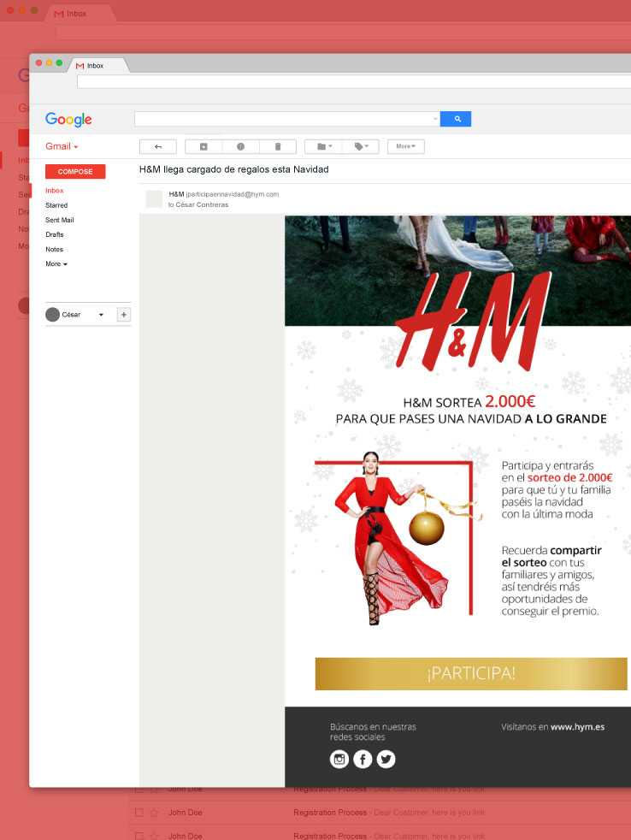Click the delete trash icon

(278, 146)
